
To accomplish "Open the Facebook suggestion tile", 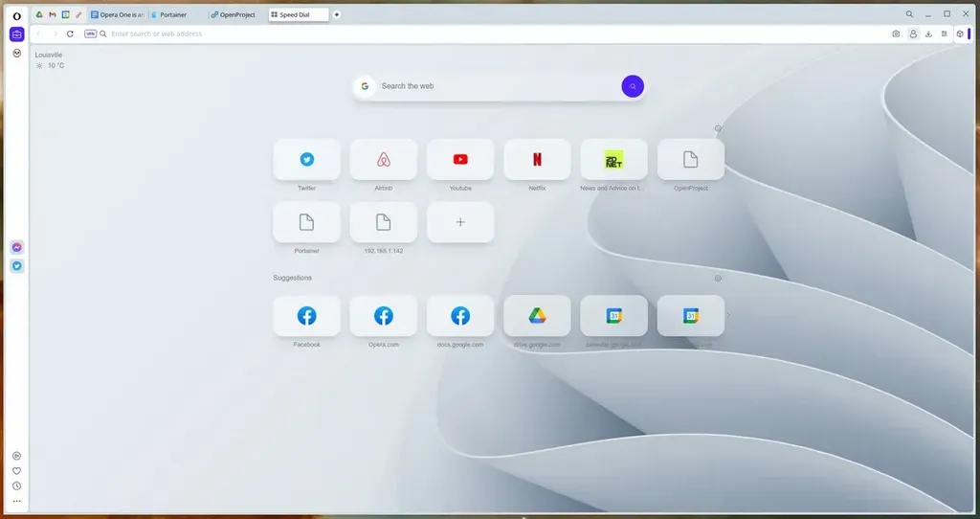I will 307,316.
